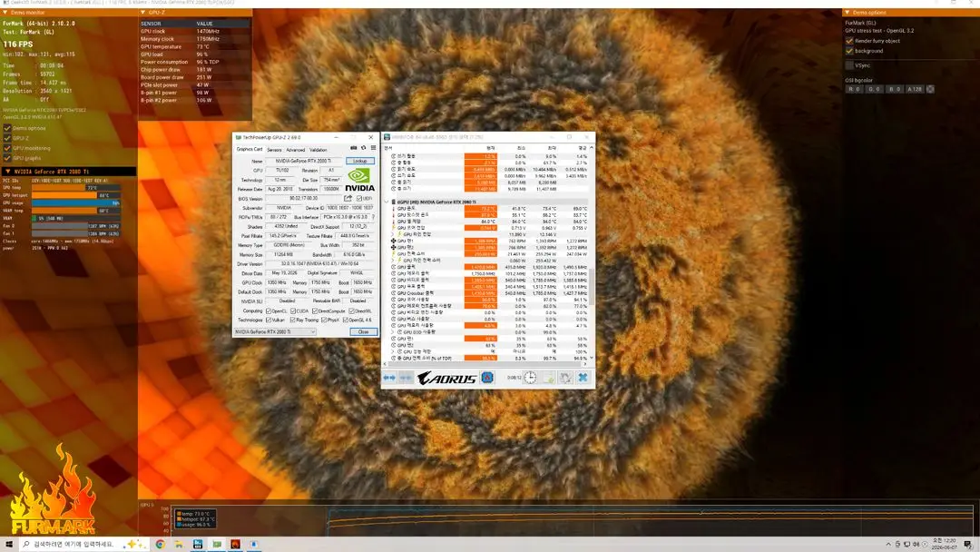Click the Lookup button in GPU-Z

coord(360,161)
